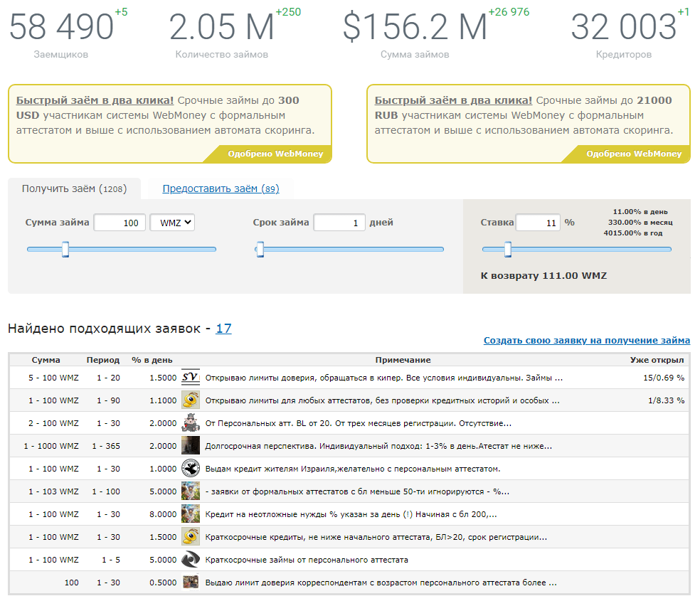Open the 17 matching requests link
This screenshot has width=700, height=601.
tap(223, 328)
